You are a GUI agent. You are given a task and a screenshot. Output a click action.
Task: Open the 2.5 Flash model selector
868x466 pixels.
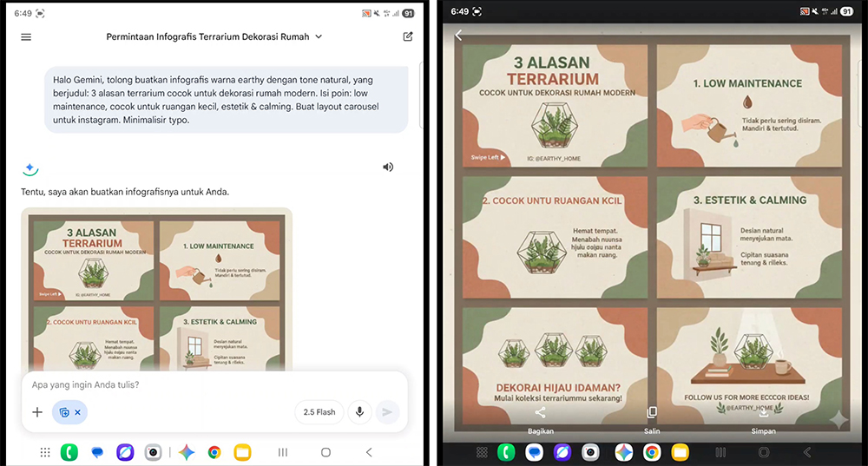click(x=319, y=412)
